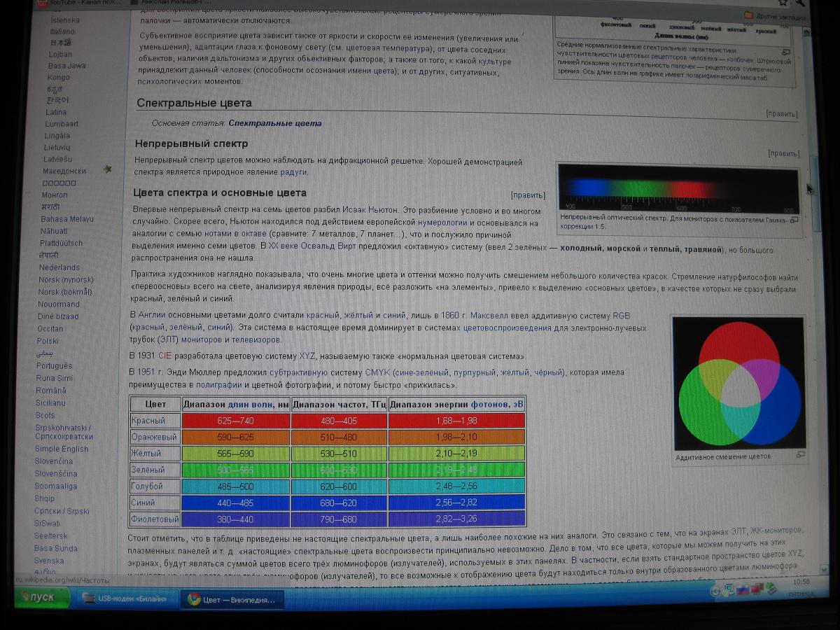Click enlarge icon under continuous optical spectrum image
The height and width of the screenshot is (630, 840).
[x=793, y=219]
